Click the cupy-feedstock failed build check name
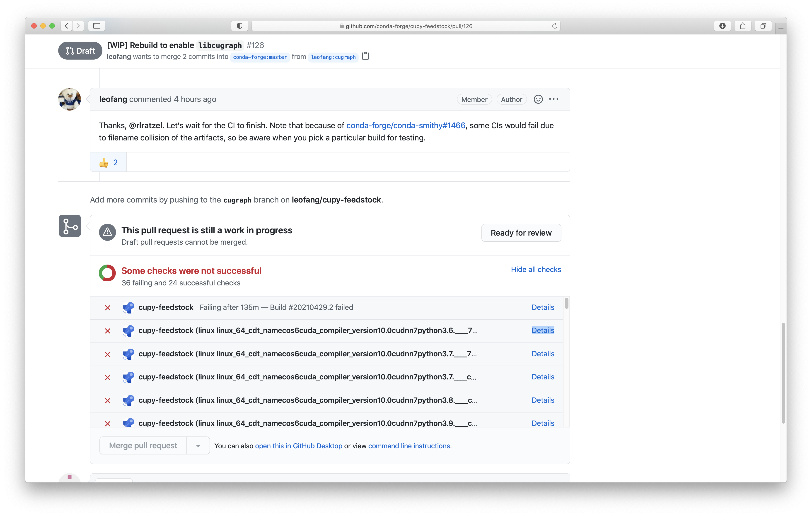 click(166, 307)
